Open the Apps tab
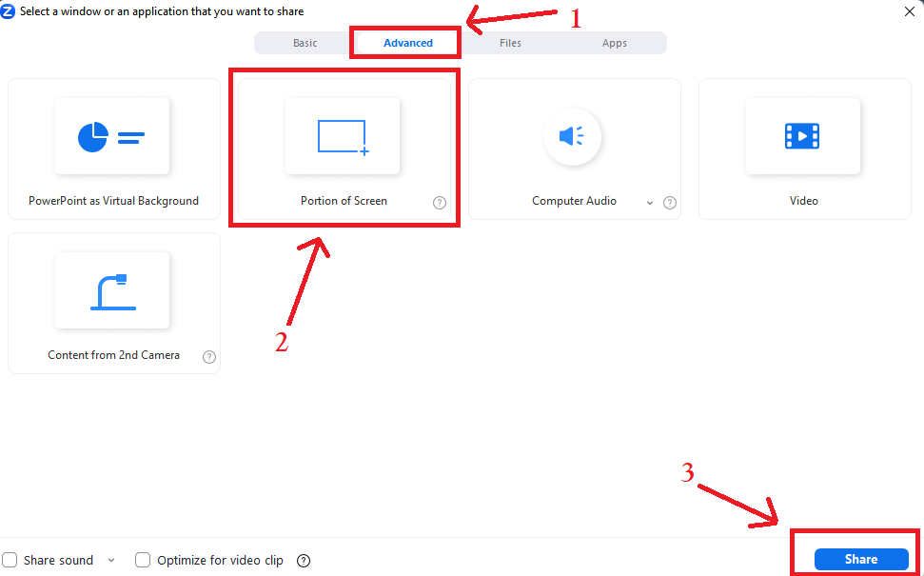The height and width of the screenshot is (576, 924). pos(614,42)
